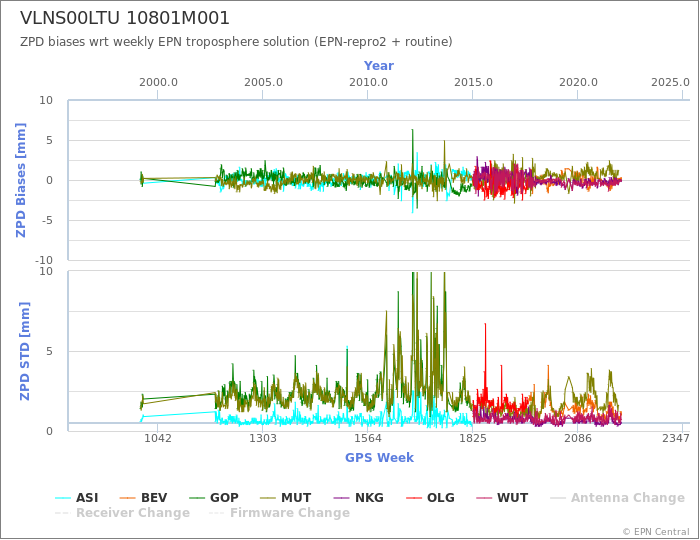
Task: Click the GPS Week axis title
Action: [379, 457]
